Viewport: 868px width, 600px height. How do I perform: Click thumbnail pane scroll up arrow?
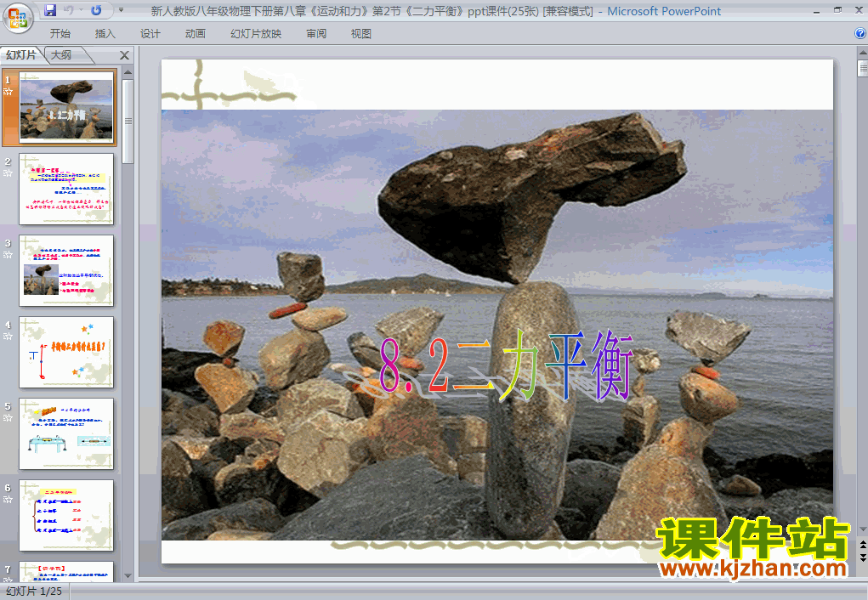point(128,72)
